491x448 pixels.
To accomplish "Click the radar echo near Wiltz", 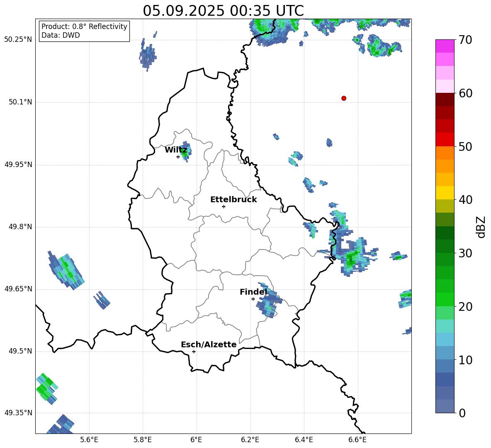I will [x=185, y=151].
